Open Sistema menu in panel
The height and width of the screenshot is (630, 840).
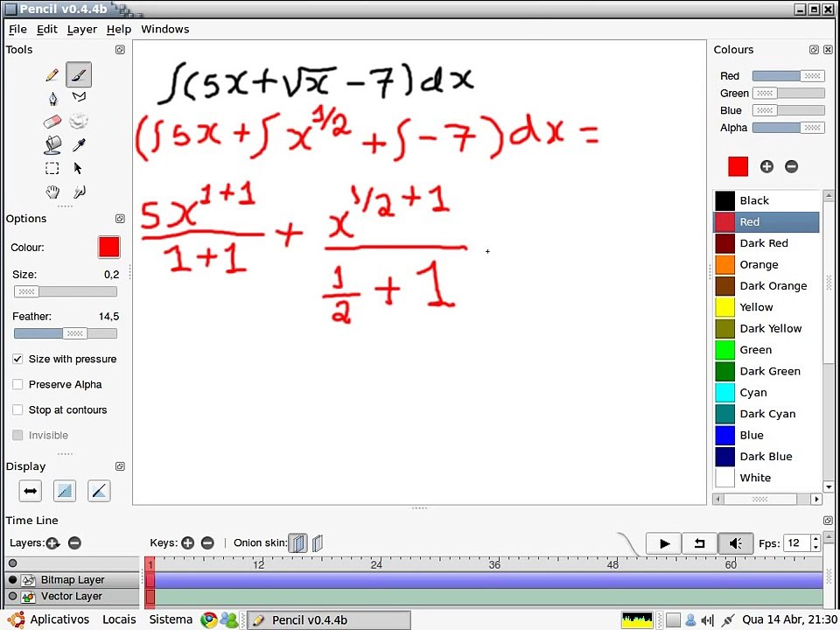(171, 619)
